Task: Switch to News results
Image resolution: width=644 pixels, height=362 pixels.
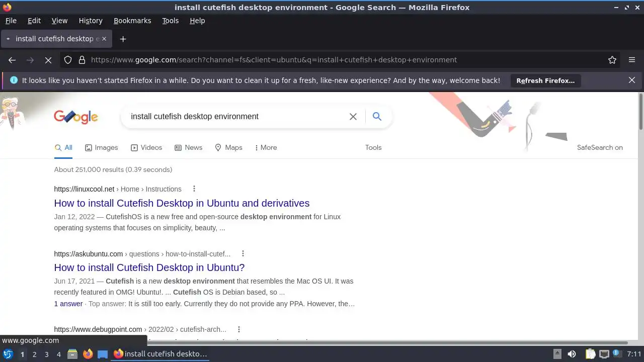Action: click(x=189, y=148)
